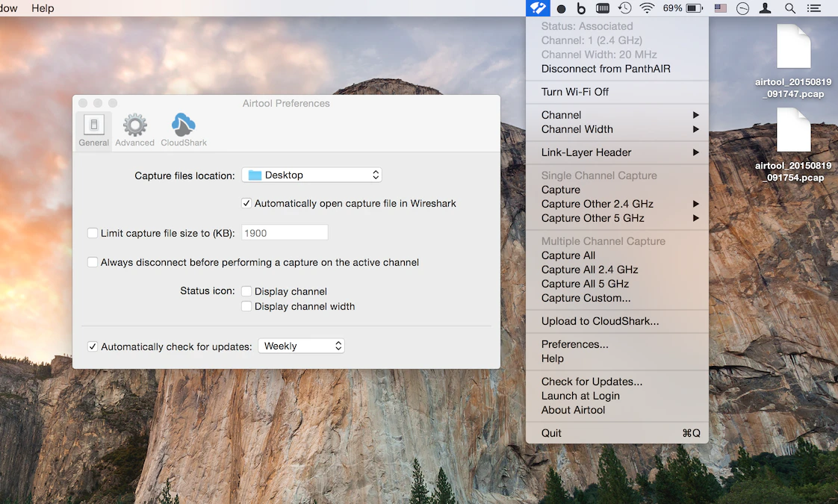
Task: Close the Airtool Preferences window
Action: (x=83, y=102)
